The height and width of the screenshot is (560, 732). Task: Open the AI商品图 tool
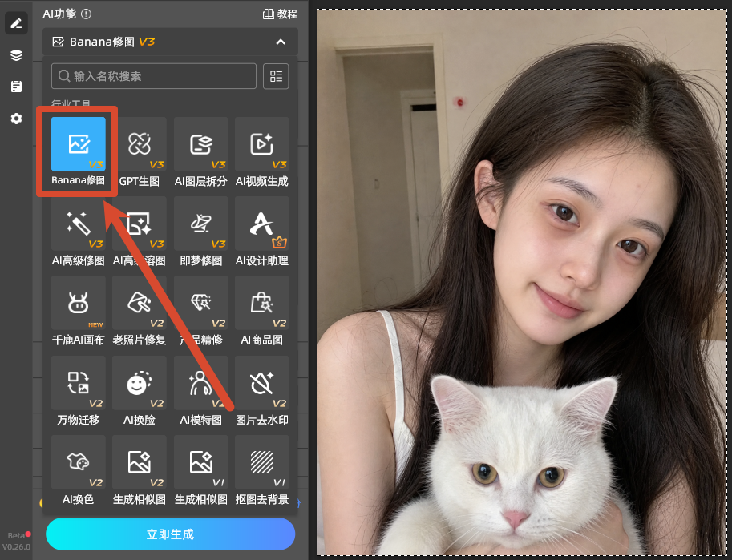[x=262, y=303]
